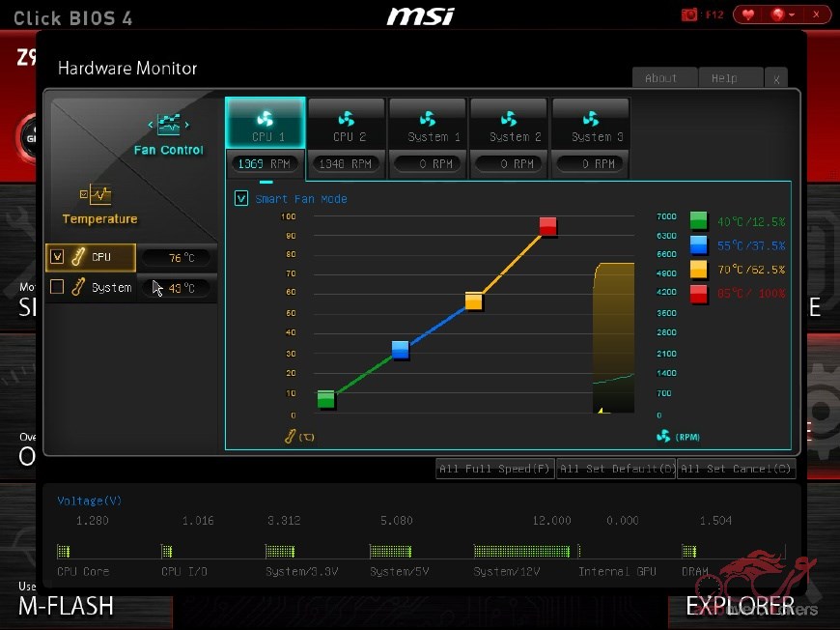Image resolution: width=840 pixels, height=630 pixels.
Task: Click right arrow beside Fan Control icon
Action: pyautogui.click(x=187, y=125)
